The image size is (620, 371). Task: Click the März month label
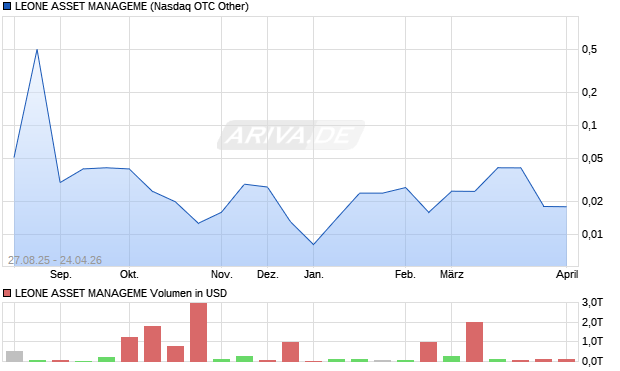[x=452, y=274]
